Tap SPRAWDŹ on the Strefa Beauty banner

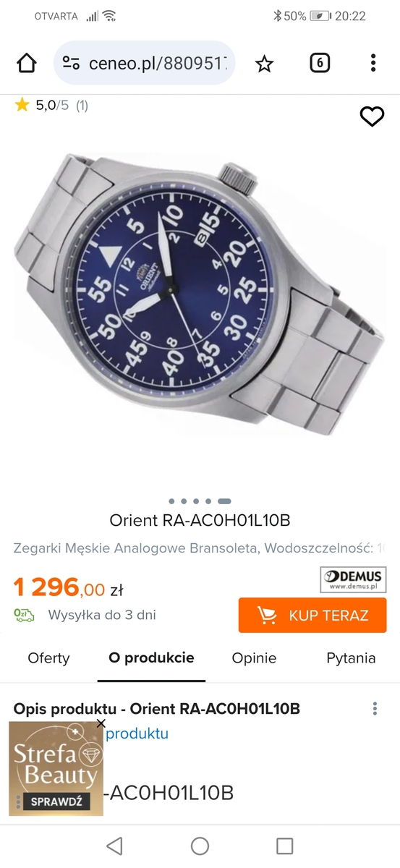coord(56,801)
